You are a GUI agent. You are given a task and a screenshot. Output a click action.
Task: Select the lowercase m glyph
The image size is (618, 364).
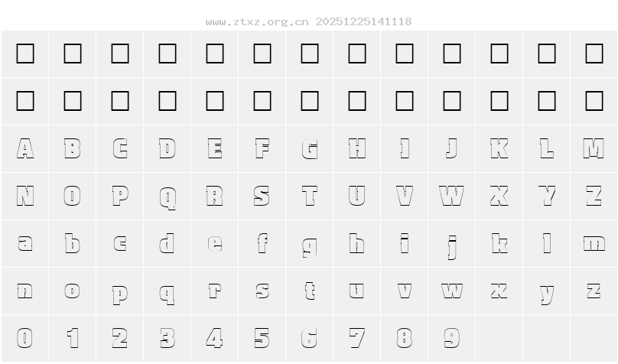point(594,244)
